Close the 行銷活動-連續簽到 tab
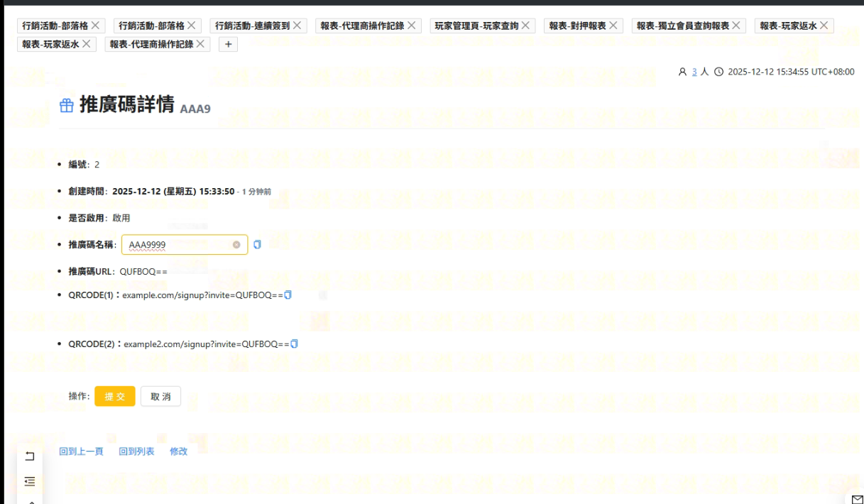The height and width of the screenshot is (504, 864). coord(297,26)
